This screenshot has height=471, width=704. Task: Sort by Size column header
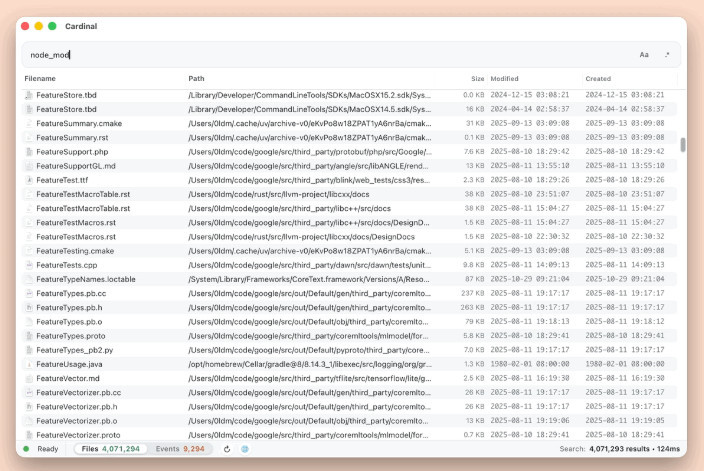click(x=478, y=79)
